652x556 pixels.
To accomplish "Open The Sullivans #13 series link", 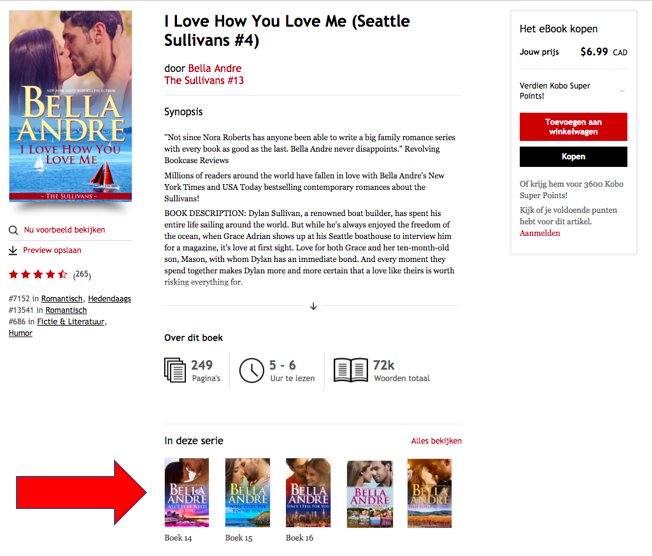I will click(204, 80).
